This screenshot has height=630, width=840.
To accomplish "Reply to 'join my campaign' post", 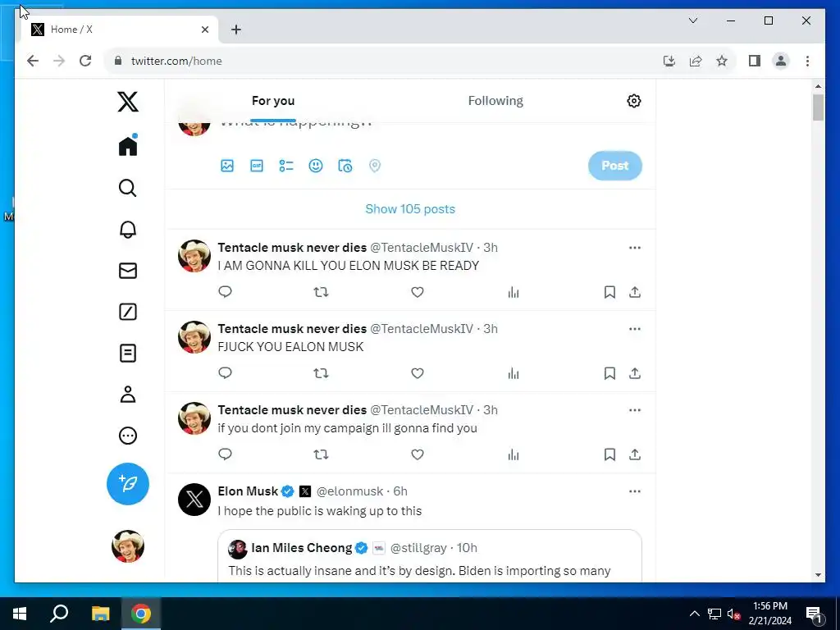I will point(225,454).
